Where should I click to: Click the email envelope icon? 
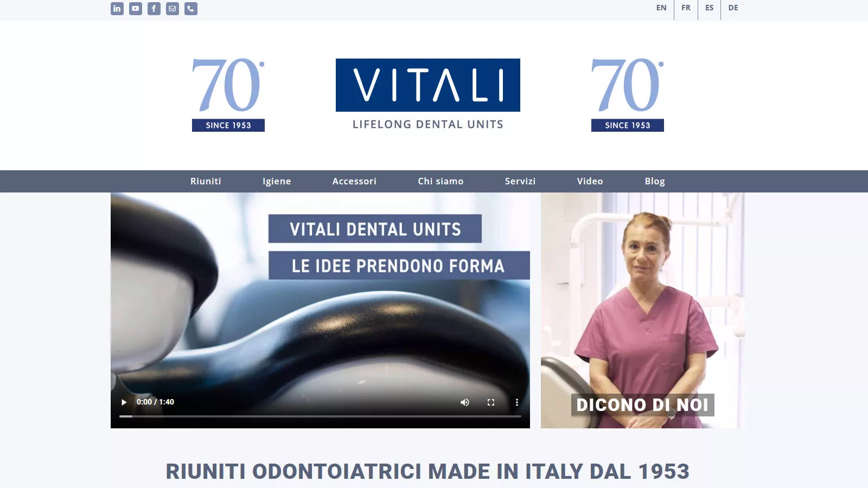[173, 9]
